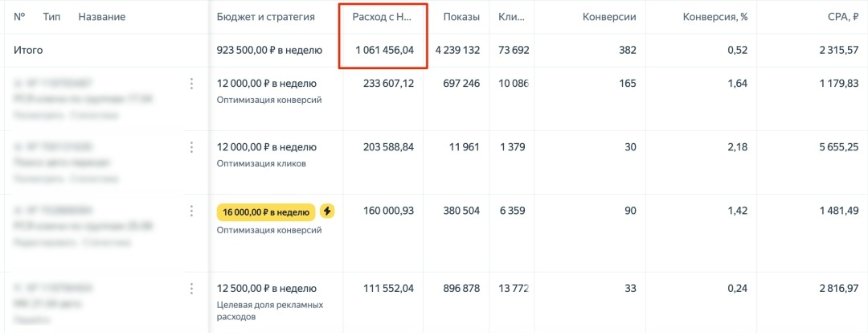This screenshot has height=333, width=868.
Task: Click the Тип column header
Action: (x=52, y=17)
